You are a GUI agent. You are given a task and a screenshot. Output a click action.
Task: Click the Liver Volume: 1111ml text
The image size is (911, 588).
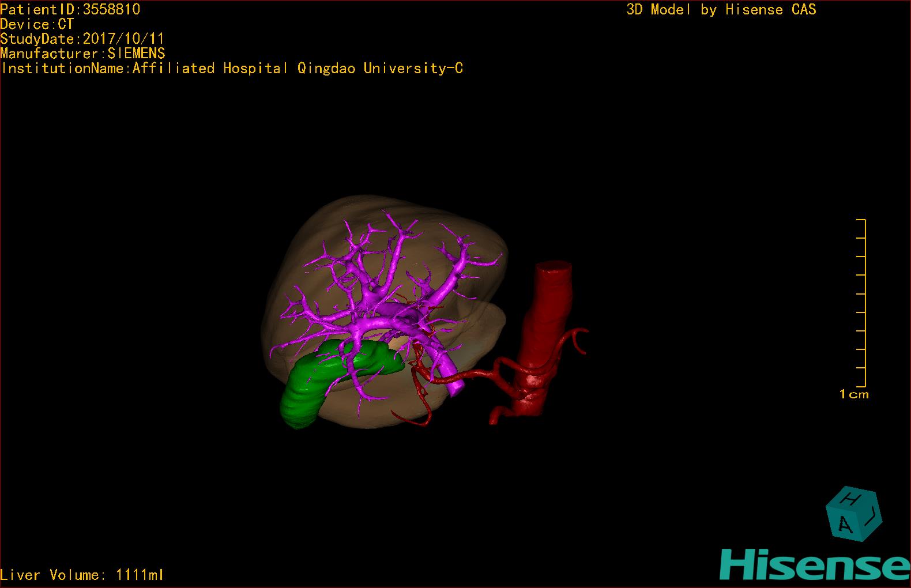click(x=82, y=575)
